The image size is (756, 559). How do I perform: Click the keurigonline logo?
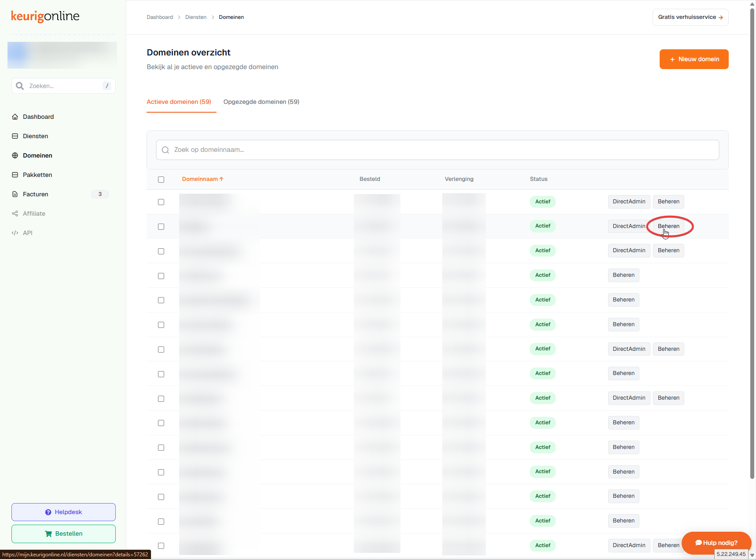tap(45, 16)
